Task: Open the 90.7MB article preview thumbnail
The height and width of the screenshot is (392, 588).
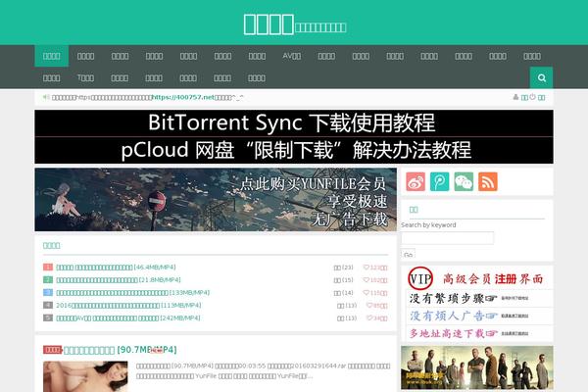Action: [x=85, y=376]
